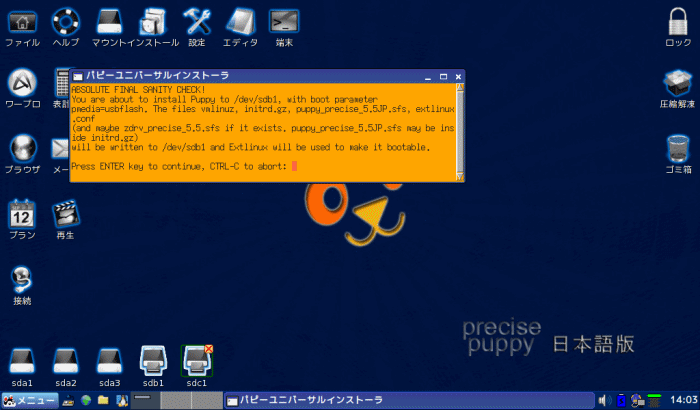
Task: Select the sdb1 USB drive icon
Action: coord(153,361)
